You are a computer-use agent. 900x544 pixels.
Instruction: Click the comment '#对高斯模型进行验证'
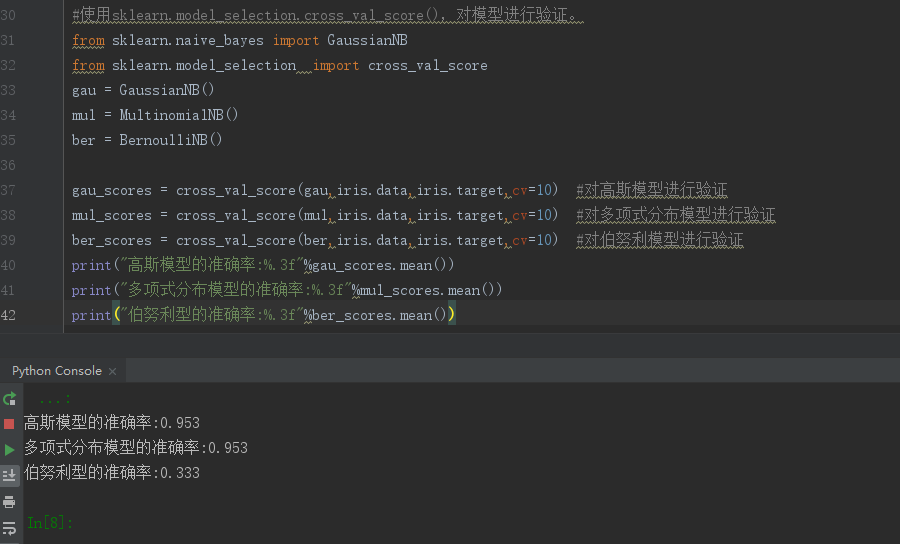(x=651, y=189)
